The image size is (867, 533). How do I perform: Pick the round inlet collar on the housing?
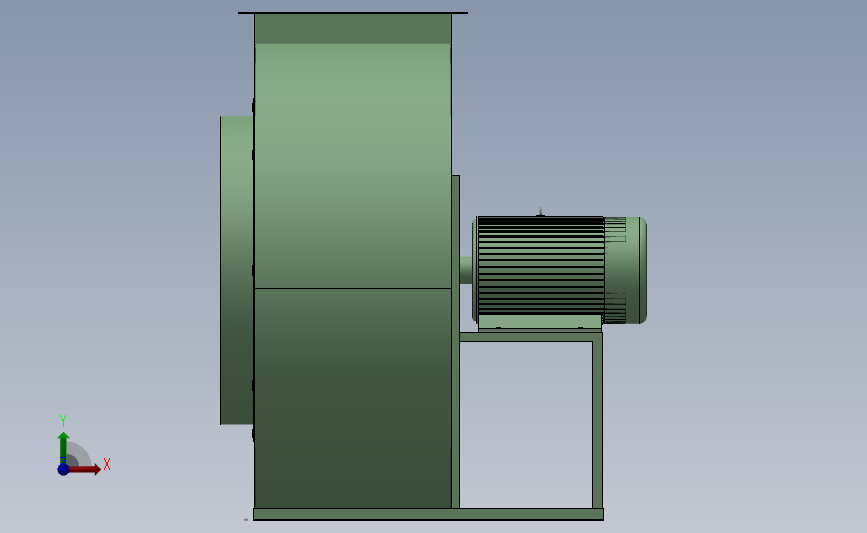[237, 270]
